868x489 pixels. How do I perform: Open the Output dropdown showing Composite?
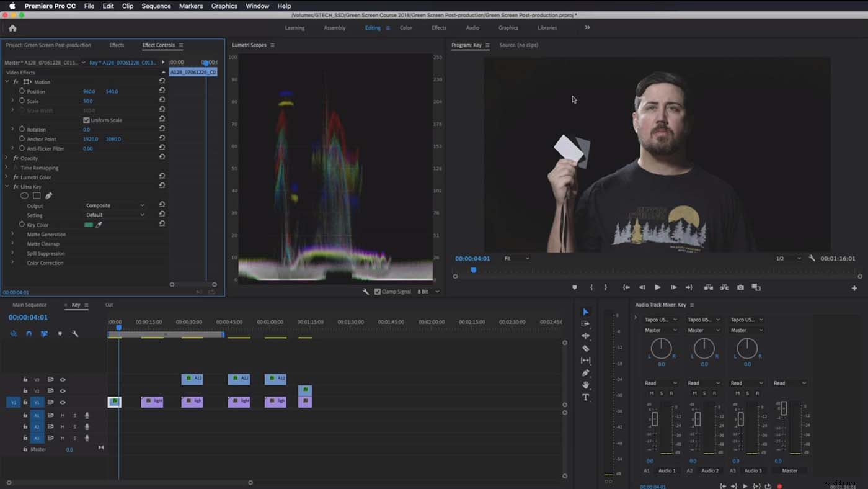(115, 205)
